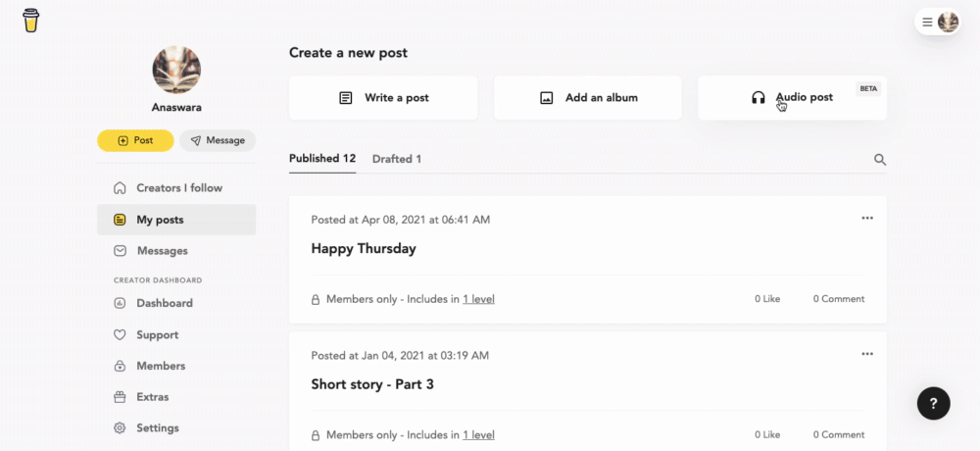This screenshot has width=980, height=451.
Task: Click the Messages envelope icon in sidebar
Action: pyautogui.click(x=120, y=251)
